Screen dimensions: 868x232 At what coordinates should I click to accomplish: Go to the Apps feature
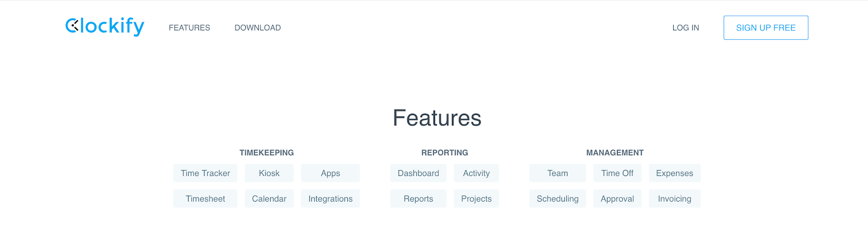click(x=330, y=173)
